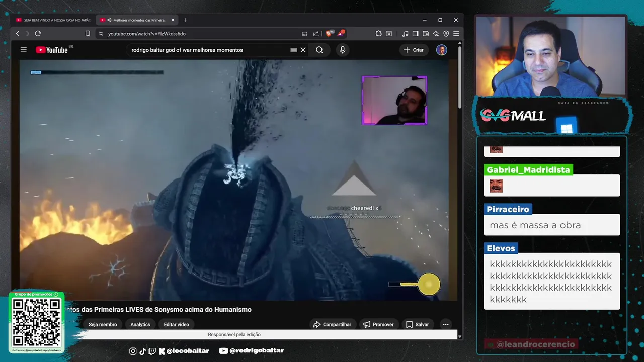The width and height of the screenshot is (644, 362).
Task: Click the video title about Sonysmo
Action: click(x=158, y=310)
